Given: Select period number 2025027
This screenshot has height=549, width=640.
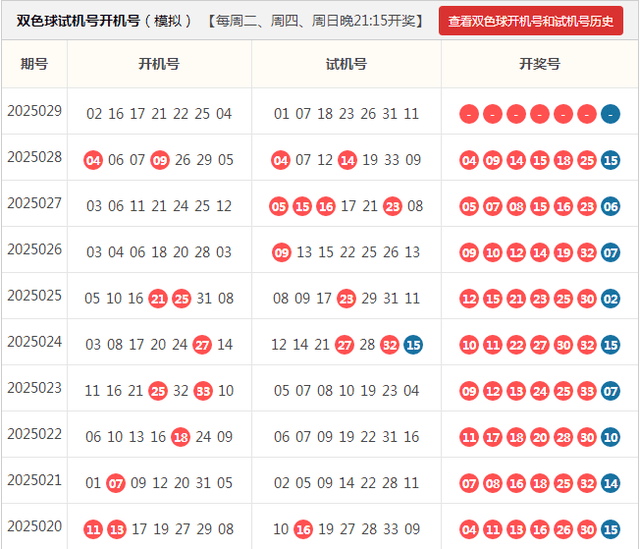Looking at the screenshot, I should [x=35, y=203].
